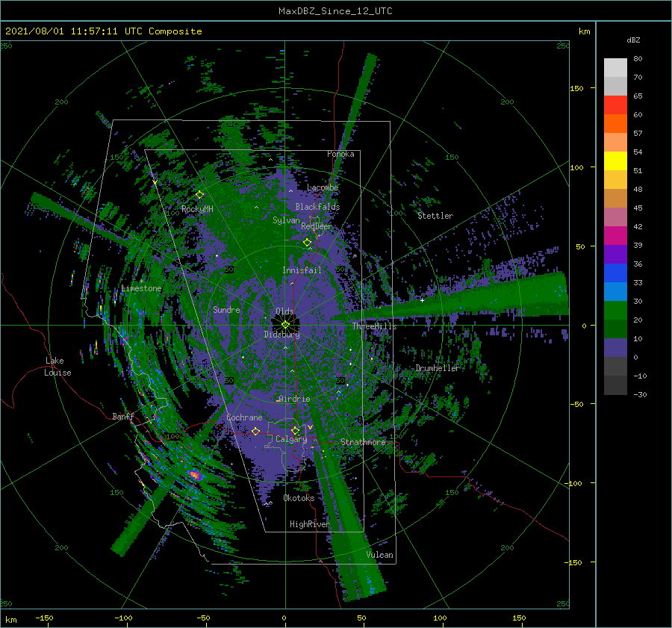Pick the violet 0-10 dBZ legend color
672x628 pixels.
pyautogui.click(x=615, y=348)
